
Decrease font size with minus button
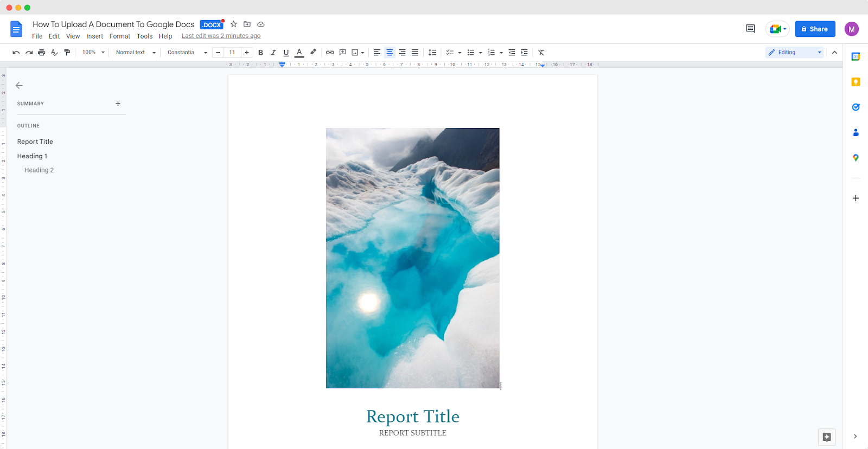pyautogui.click(x=218, y=53)
